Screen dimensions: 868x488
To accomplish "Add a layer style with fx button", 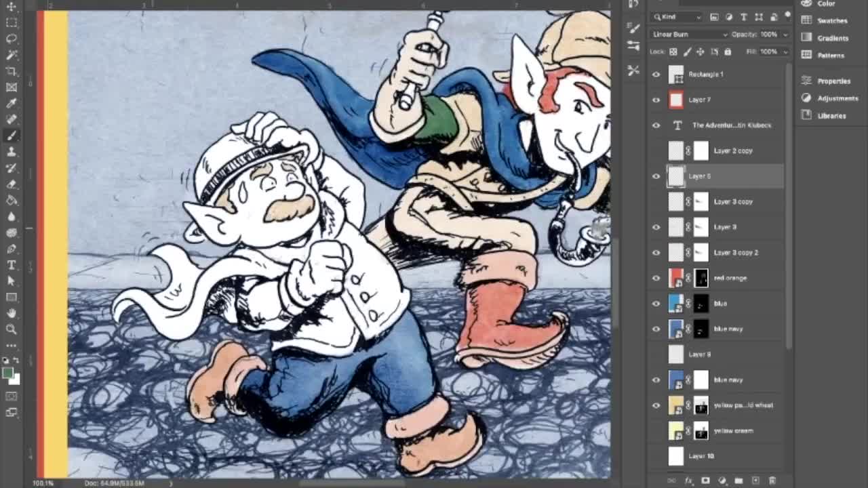I will pyautogui.click(x=689, y=481).
